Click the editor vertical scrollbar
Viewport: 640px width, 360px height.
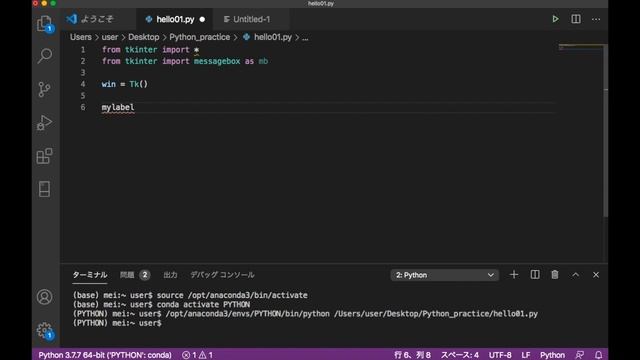606,131
